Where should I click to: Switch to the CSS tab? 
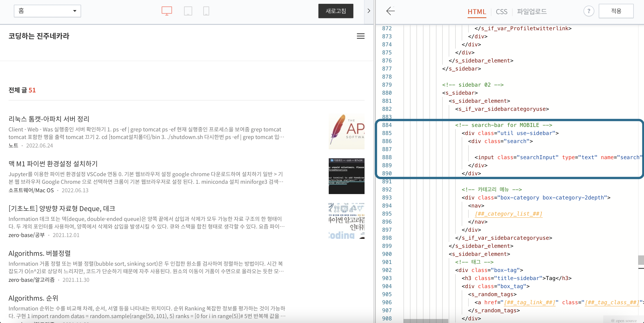tap(502, 12)
